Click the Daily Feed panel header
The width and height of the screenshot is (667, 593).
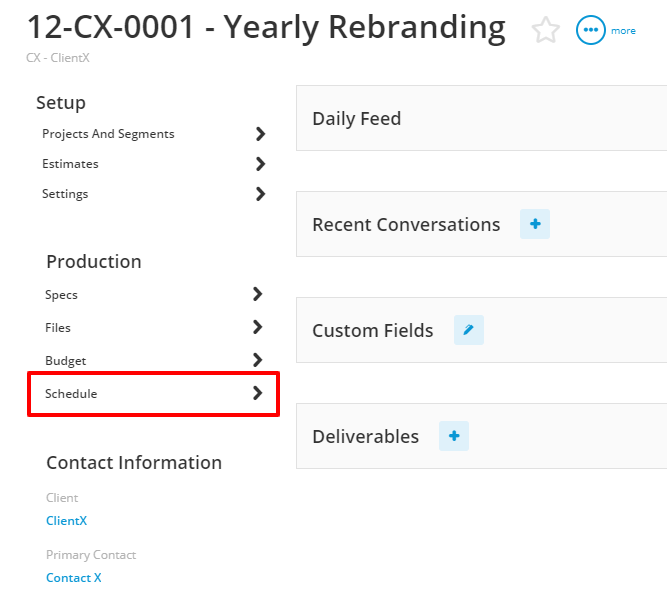[x=481, y=118]
